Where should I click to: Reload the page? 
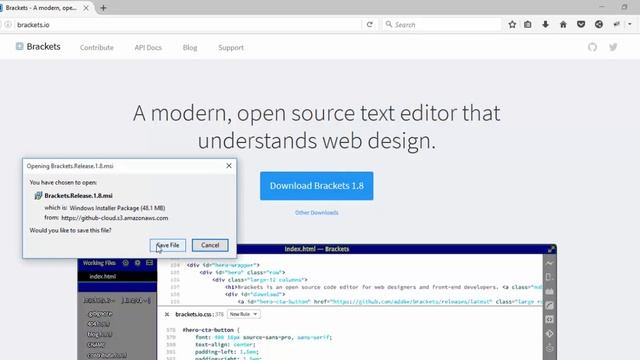[370, 24]
